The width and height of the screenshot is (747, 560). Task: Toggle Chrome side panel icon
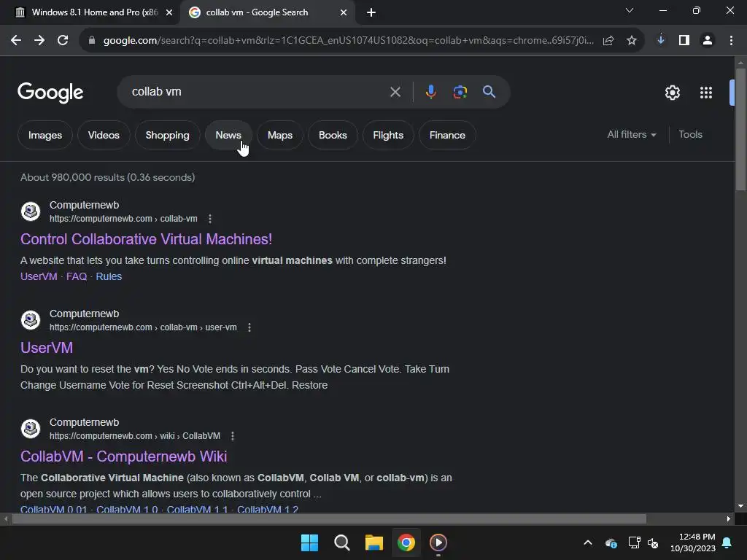684,41
